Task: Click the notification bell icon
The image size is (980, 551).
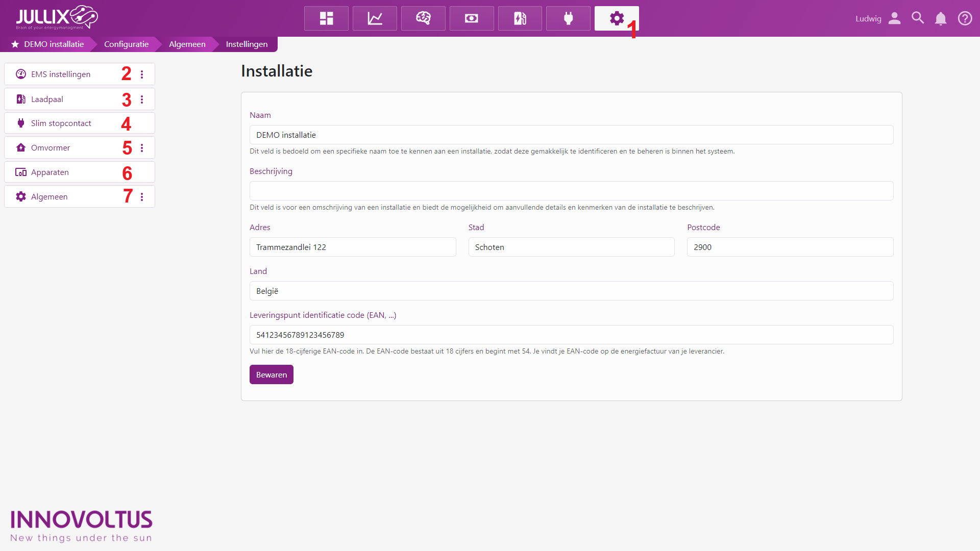Action: click(941, 19)
